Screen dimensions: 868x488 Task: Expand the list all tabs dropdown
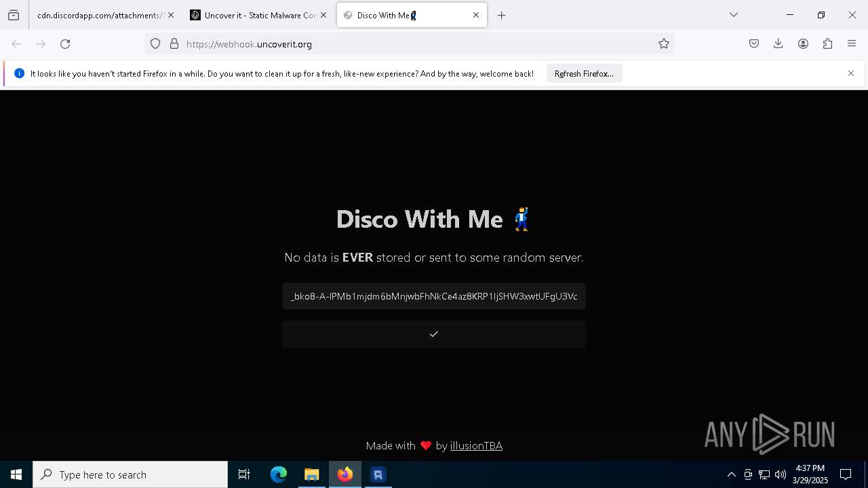[x=734, y=15]
